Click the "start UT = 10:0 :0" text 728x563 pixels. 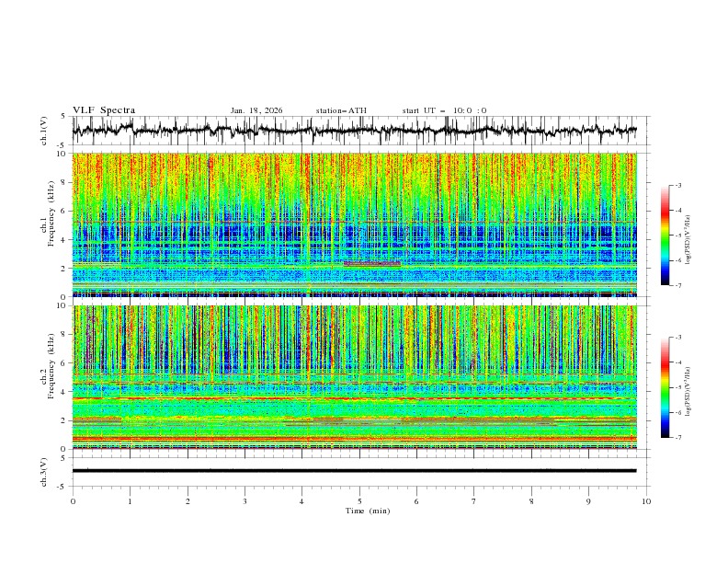[x=444, y=110]
